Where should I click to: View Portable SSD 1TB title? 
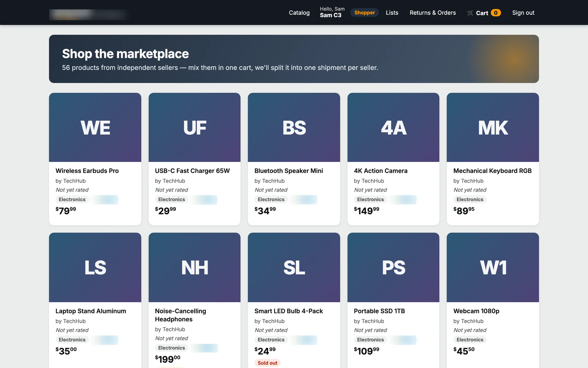coord(379,311)
